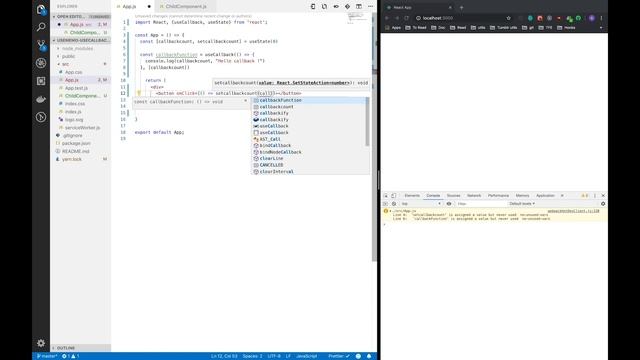
Task: Open the Search view in activity bar
Action: click(x=41, y=27)
